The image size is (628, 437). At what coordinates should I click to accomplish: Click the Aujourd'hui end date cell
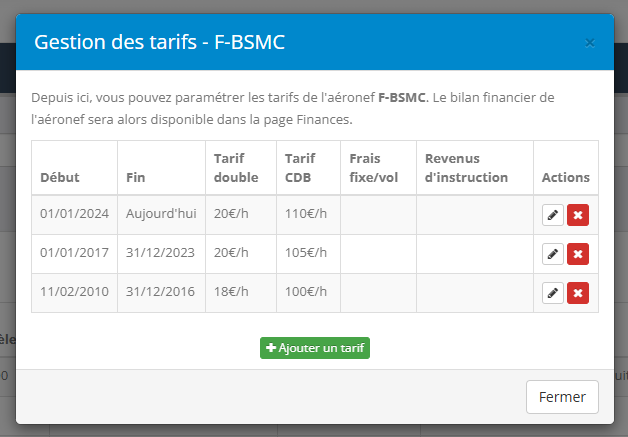161,215
